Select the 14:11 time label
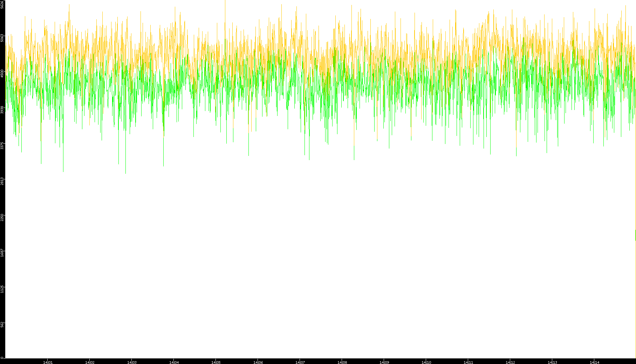The image size is (636, 364). [469, 362]
